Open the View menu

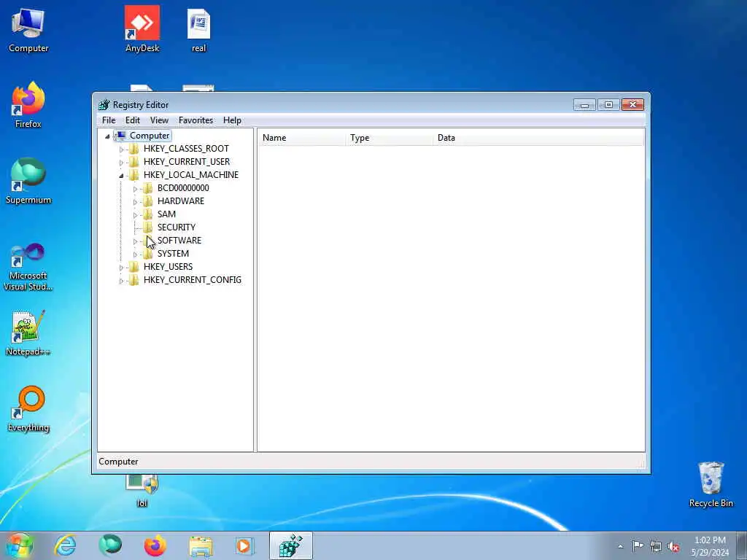coord(159,120)
